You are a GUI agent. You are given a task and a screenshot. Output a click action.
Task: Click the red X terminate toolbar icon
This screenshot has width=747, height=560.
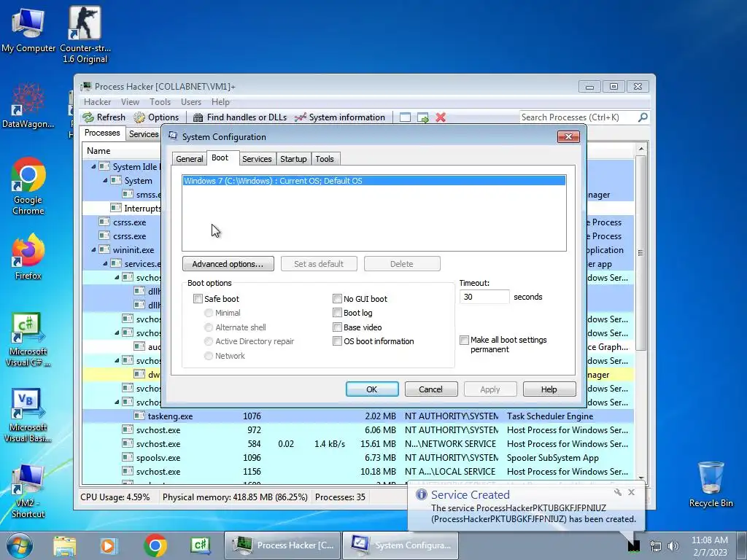point(441,117)
